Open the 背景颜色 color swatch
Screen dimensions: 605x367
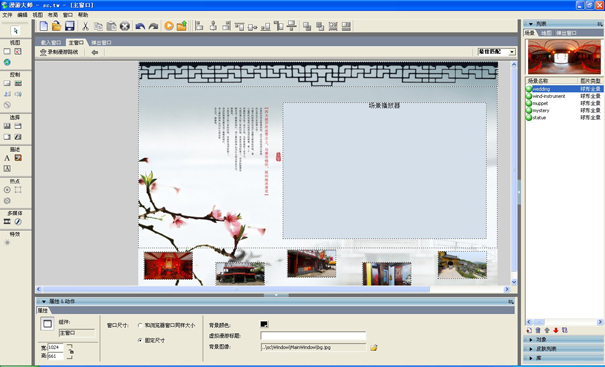pyautogui.click(x=264, y=325)
